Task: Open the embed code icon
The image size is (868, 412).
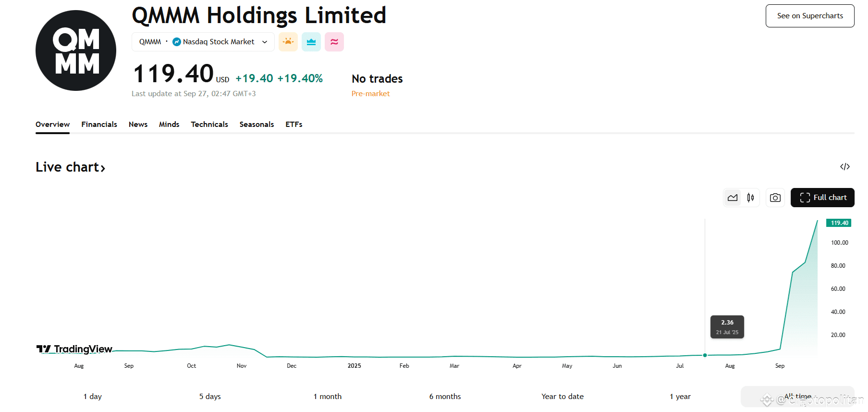Action: coord(845,167)
